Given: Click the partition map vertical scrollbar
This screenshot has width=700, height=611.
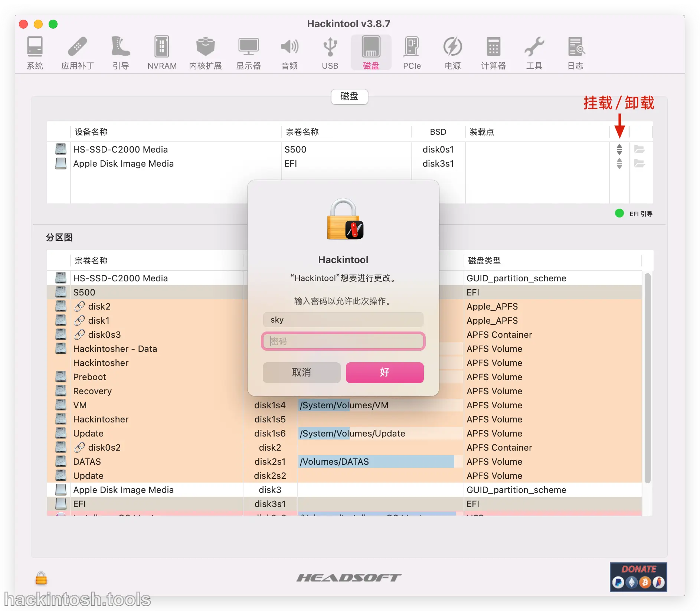Looking at the screenshot, I should tap(647, 378).
